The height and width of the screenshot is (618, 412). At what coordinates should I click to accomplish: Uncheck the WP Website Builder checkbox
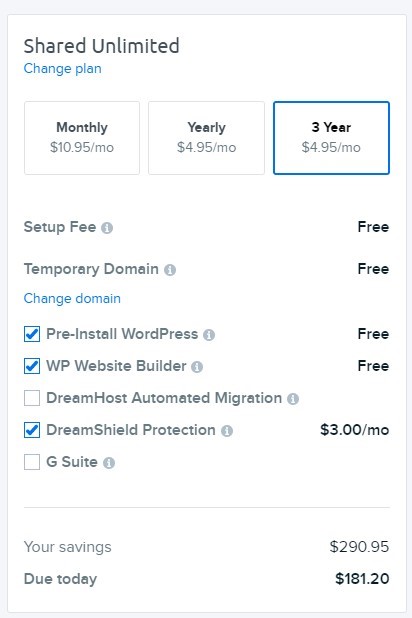tap(32, 366)
